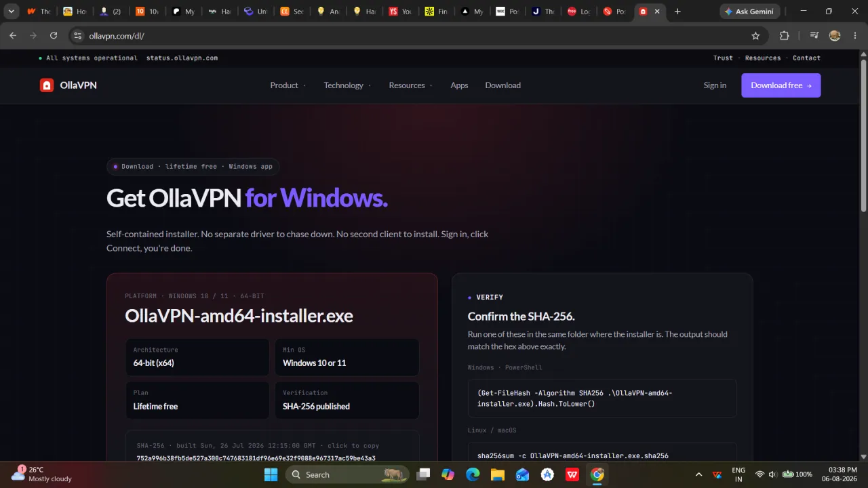Open the Outlook mail app on the taskbar
This screenshot has height=488, width=868.
pos(523,474)
